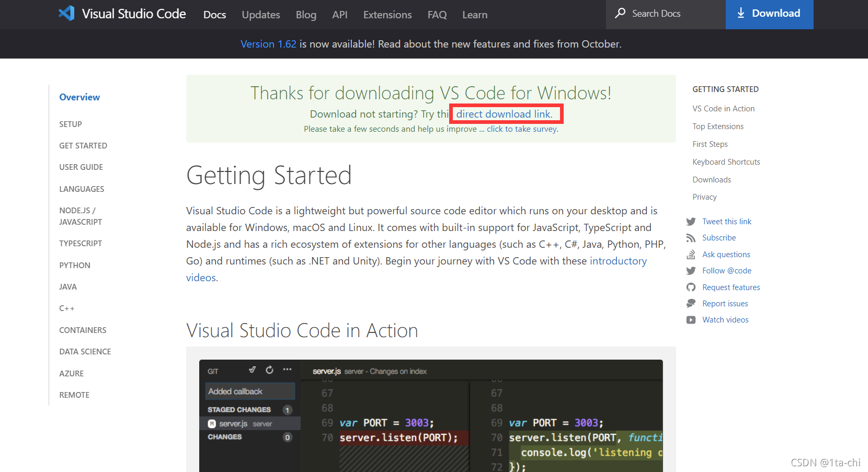Click Tweet this link text
The image size is (868, 472).
[x=727, y=222]
